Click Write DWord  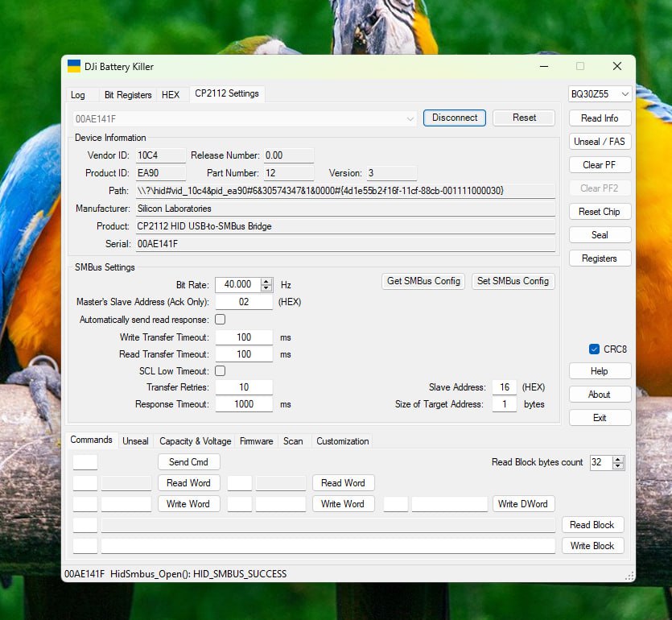tap(523, 503)
